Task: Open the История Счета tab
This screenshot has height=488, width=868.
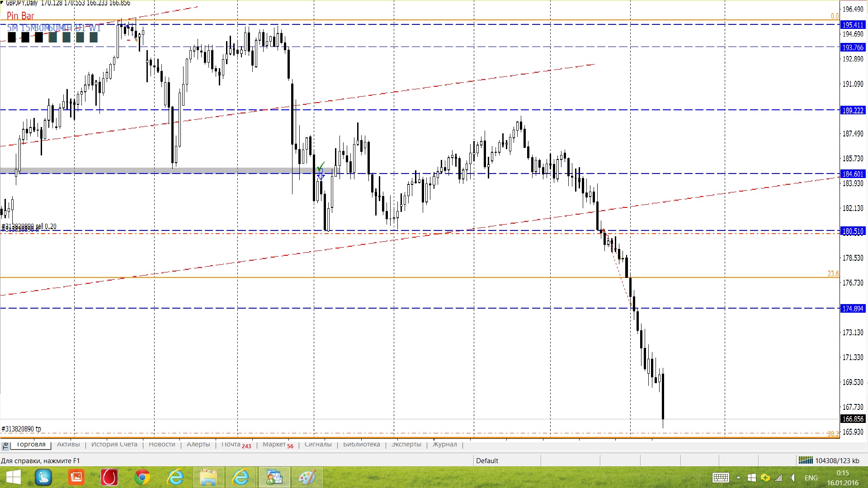Action: (114, 444)
